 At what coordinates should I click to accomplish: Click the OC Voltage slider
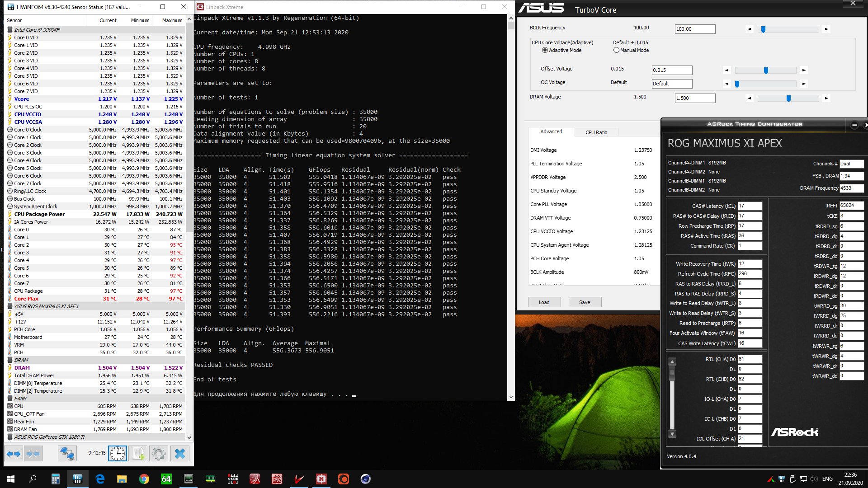pos(765,84)
